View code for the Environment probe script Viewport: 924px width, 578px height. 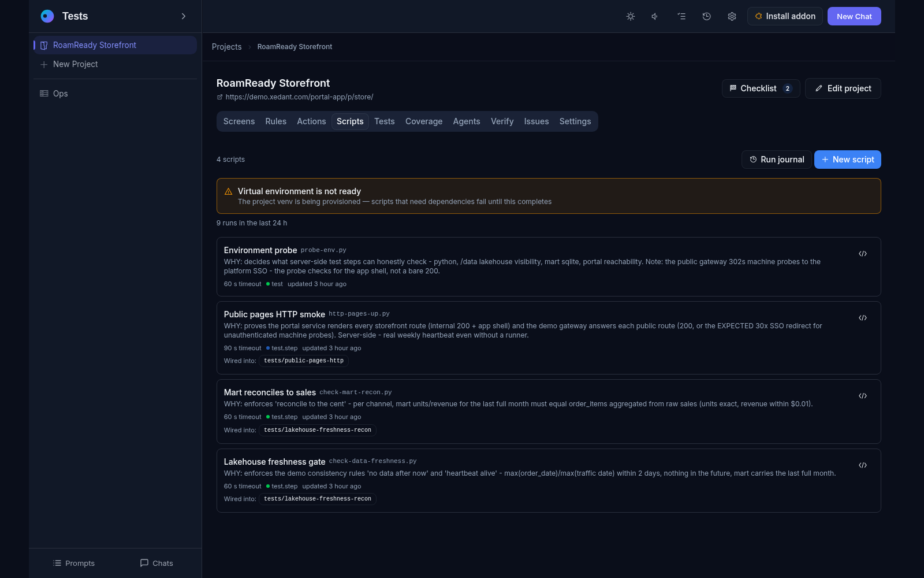(x=863, y=254)
